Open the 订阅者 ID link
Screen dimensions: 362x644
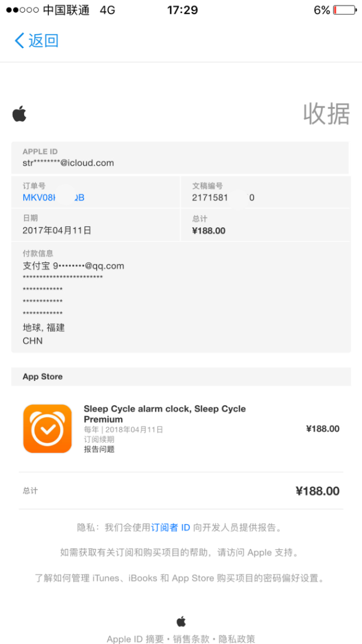(x=171, y=528)
